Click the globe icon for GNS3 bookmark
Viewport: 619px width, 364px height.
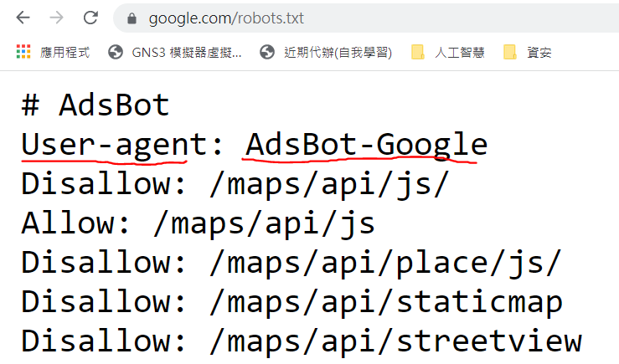pyautogui.click(x=116, y=52)
